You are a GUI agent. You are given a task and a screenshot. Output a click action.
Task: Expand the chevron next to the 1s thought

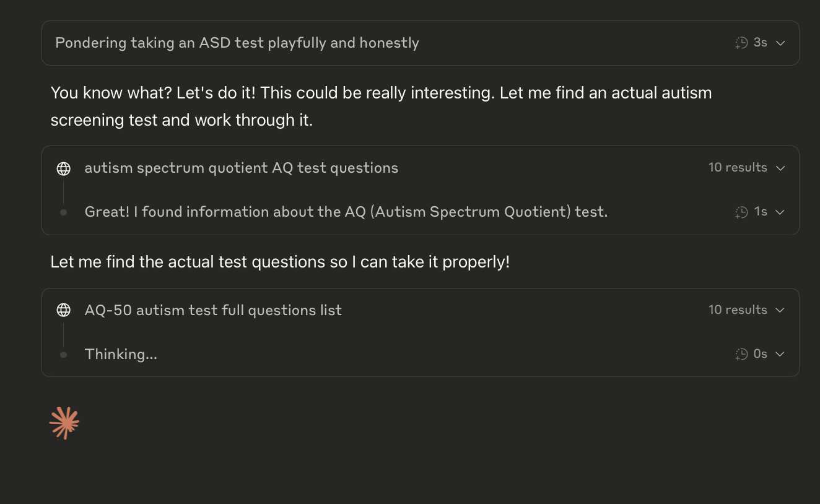[x=780, y=212]
